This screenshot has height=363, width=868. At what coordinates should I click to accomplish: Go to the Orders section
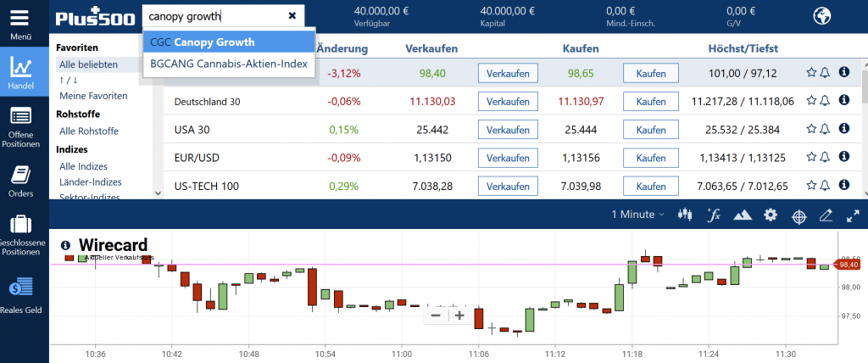pyautogui.click(x=22, y=181)
